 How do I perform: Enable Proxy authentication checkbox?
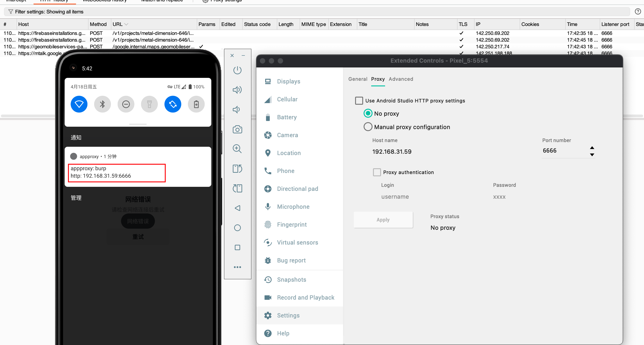click(x=377, y=172)
